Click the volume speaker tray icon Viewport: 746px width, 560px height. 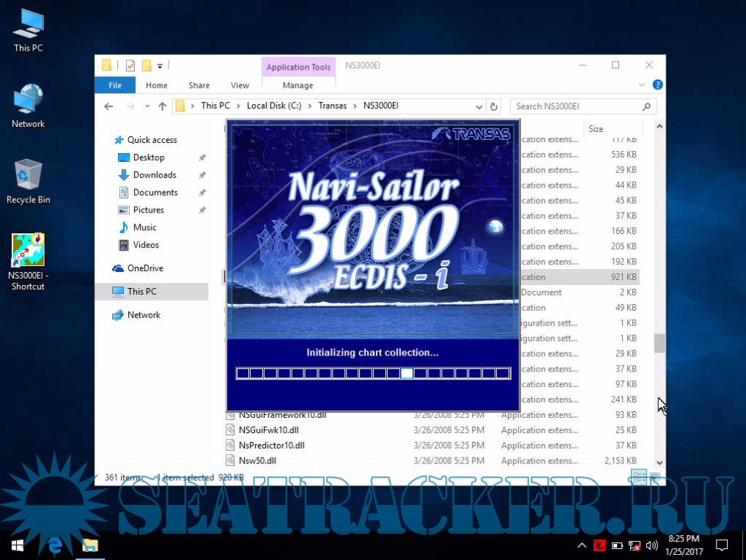(x=649, y=545)
